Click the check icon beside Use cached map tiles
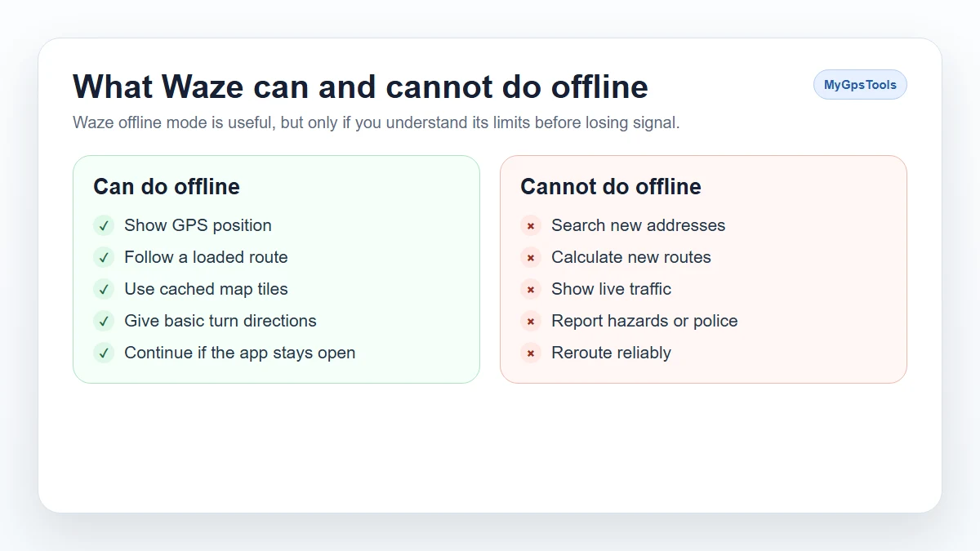The height and width of the screenshot is (551, 980). tap(104, 289)
